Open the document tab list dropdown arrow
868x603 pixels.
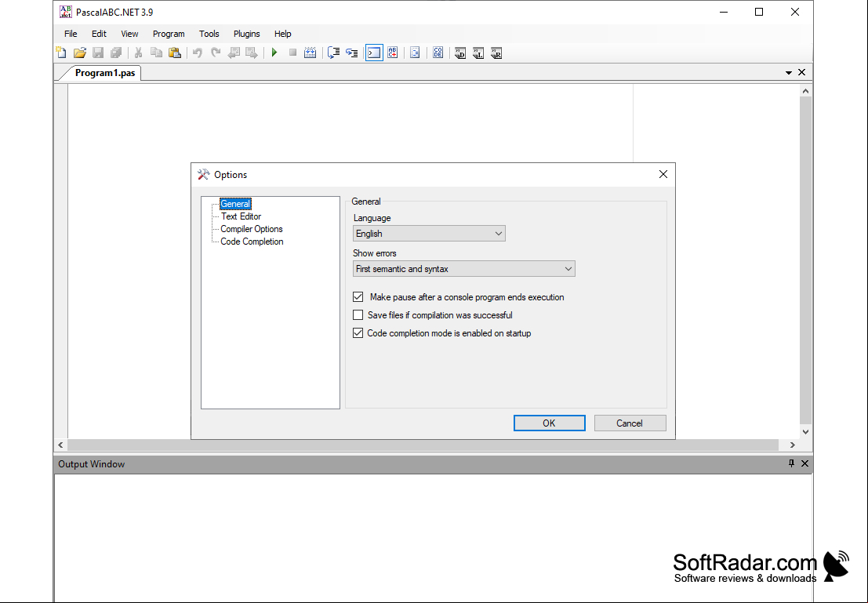pyautogui.click(x=789, y=73)
